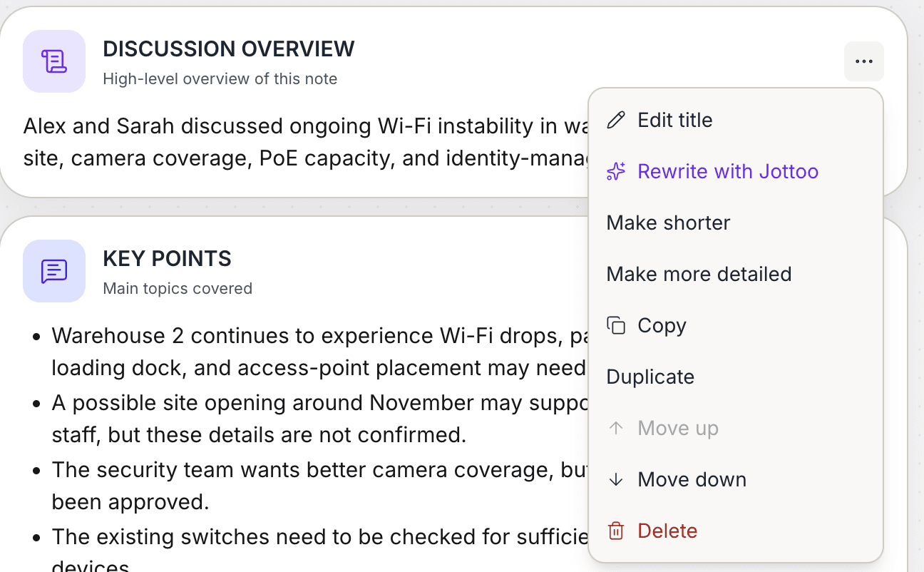924x572 pixels.
Task: Click the up arrow icon for Move up
Action: (x=616, y=428)
